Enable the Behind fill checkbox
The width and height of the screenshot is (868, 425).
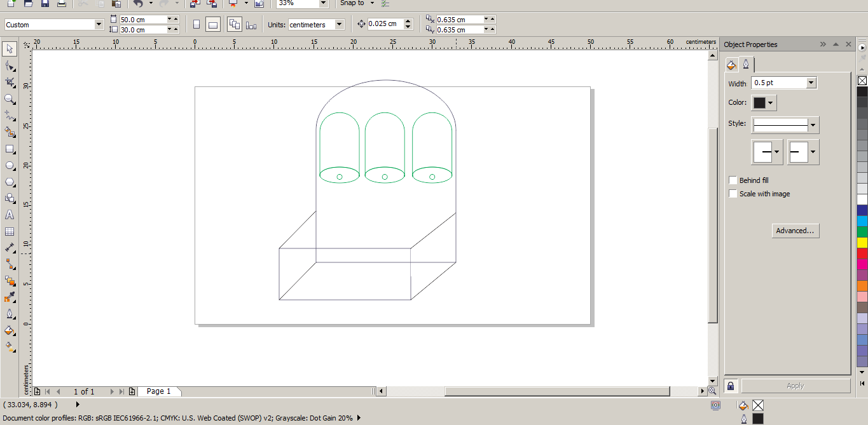(x=733, y=180)
